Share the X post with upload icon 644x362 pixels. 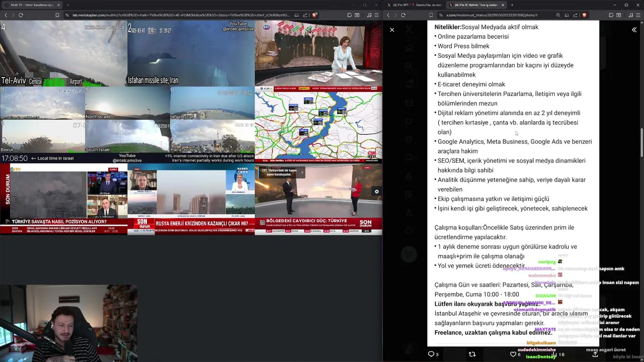click(x=595, y=354)
